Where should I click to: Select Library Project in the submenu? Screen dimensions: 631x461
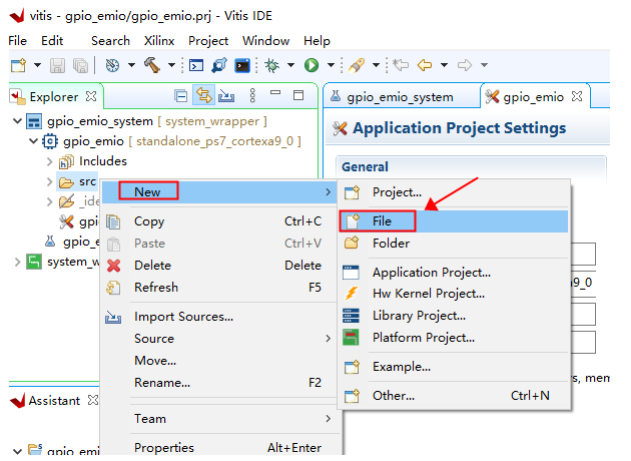click(x=454, y=316)
